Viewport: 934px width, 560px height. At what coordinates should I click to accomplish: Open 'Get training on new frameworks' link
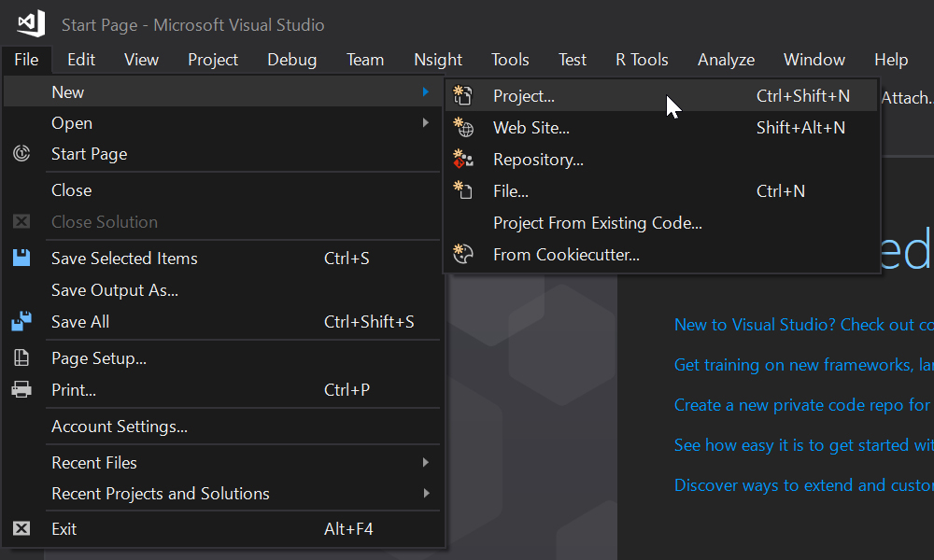(803, 364)
